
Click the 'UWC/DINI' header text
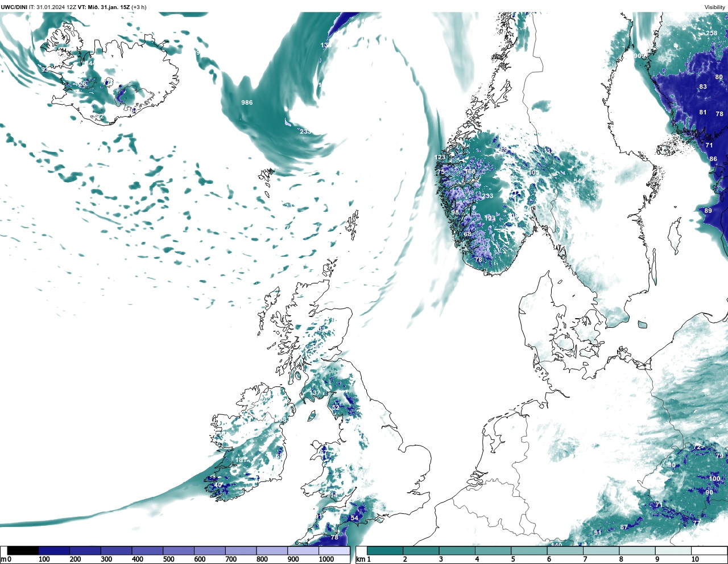pos(14,7)
